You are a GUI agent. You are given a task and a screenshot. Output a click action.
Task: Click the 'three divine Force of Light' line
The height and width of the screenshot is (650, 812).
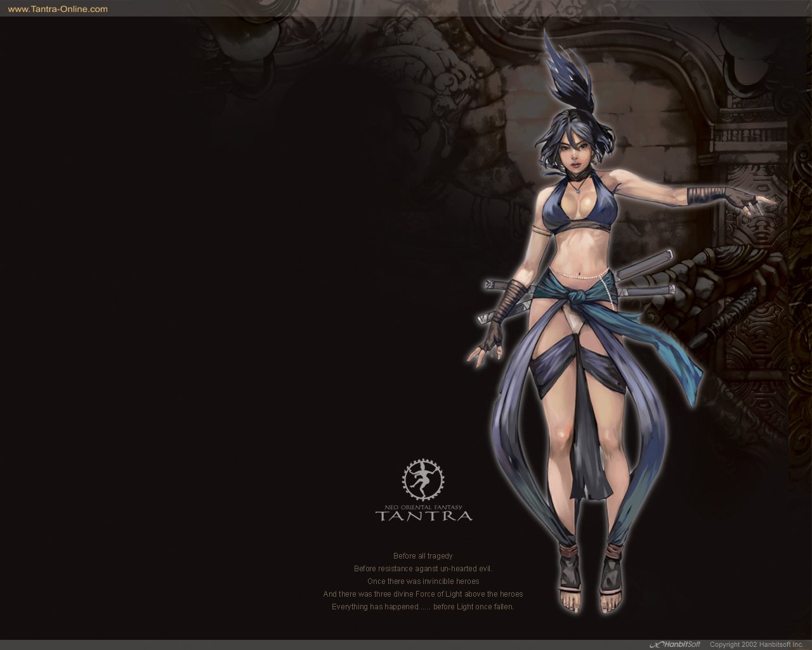[x=422, y=594]
